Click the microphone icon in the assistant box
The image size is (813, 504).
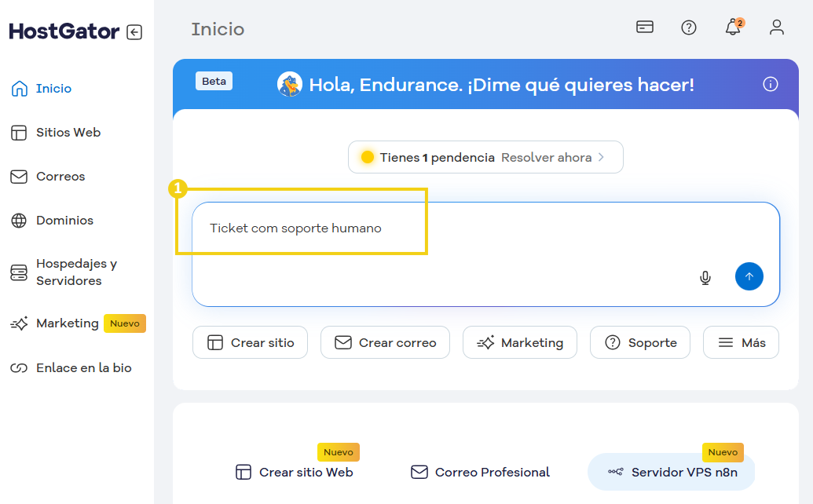[705, 277]
